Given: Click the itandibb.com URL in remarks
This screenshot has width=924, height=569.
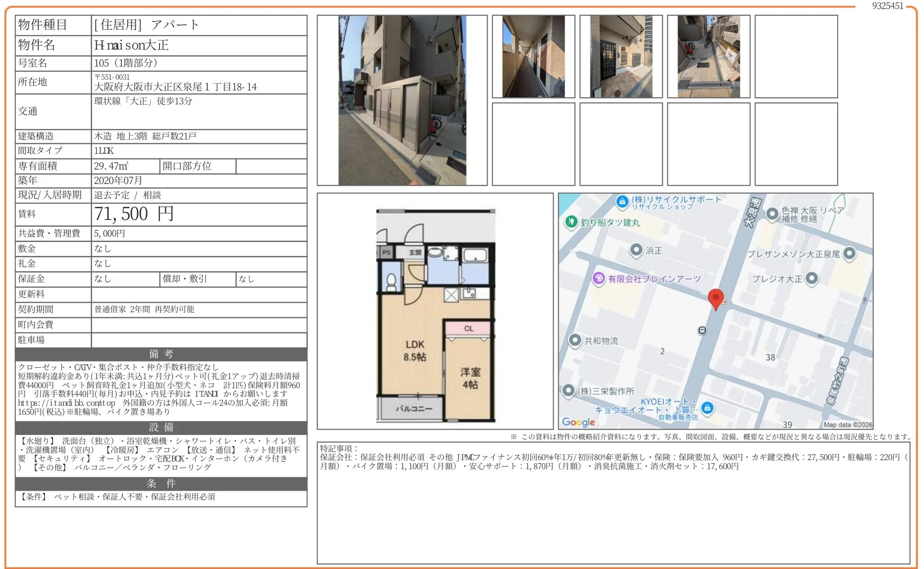Looking at the screenshot, I should click(67, 403).
